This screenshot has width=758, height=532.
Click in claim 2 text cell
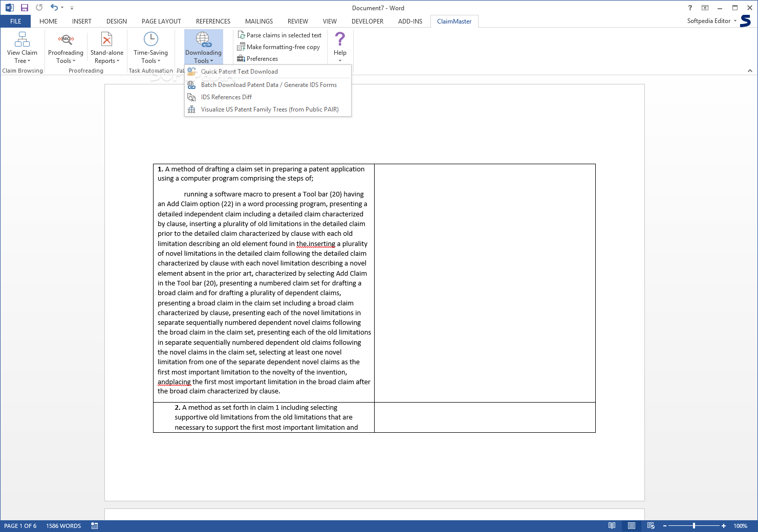pyautogui.click(x=264, y=417)
